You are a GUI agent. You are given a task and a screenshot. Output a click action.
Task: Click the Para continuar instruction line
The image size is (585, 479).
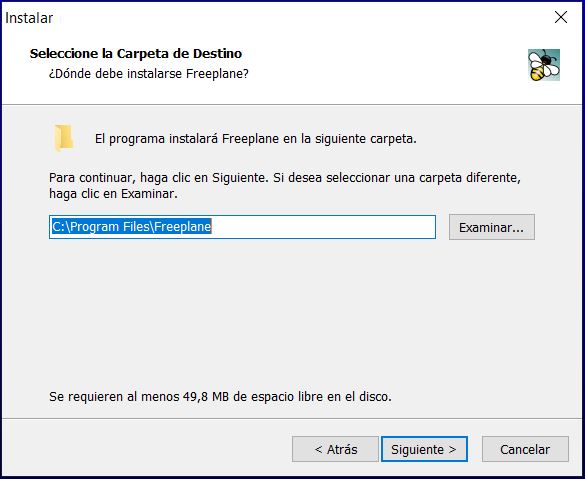pos(285,178)
